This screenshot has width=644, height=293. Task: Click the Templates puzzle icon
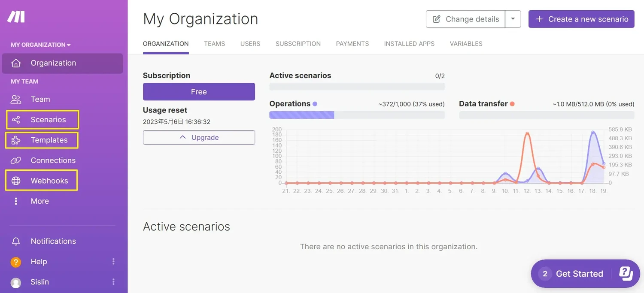click(16, 140)
